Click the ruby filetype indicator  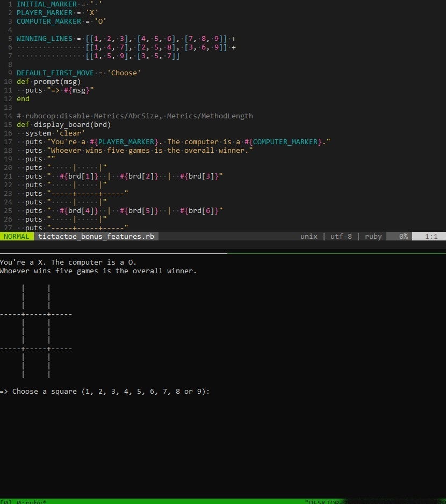pyautogui.click(x=373, y=236)
